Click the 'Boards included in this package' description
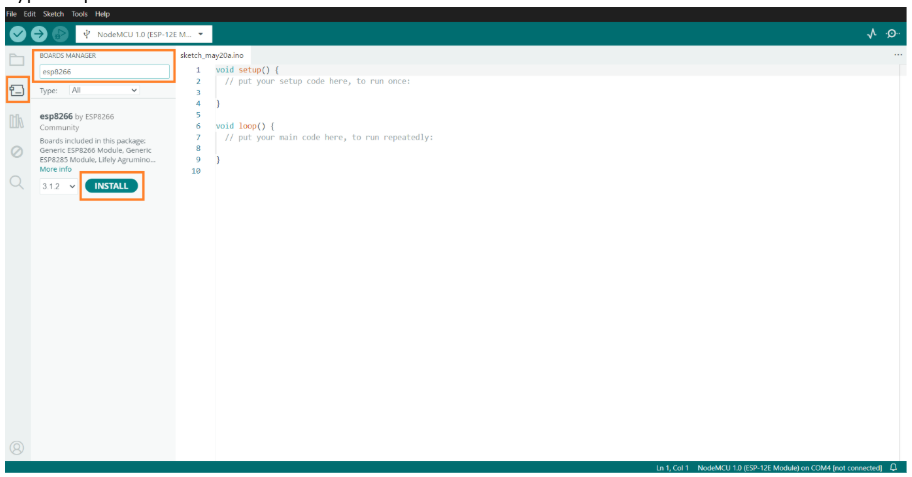Viewport: 912px width, 477px height. click(x=97, y=150)
